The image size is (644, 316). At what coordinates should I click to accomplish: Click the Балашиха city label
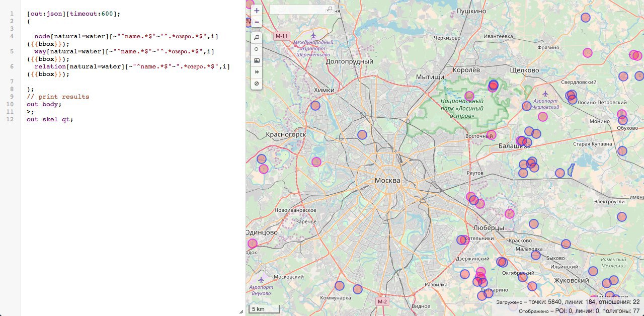(x=514, y=145)
